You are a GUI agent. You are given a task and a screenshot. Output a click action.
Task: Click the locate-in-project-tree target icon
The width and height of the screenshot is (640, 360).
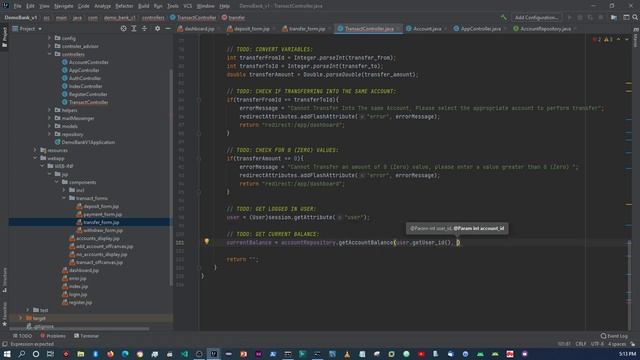[123, 29]
